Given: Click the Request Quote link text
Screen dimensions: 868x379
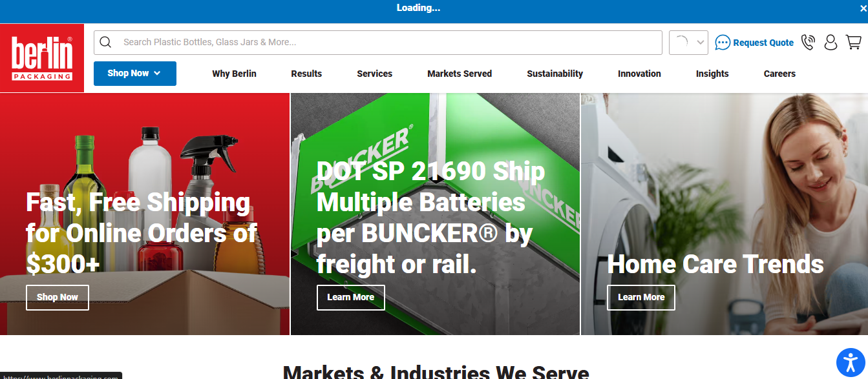Looking at the screenshot, I should click(763, 43).
